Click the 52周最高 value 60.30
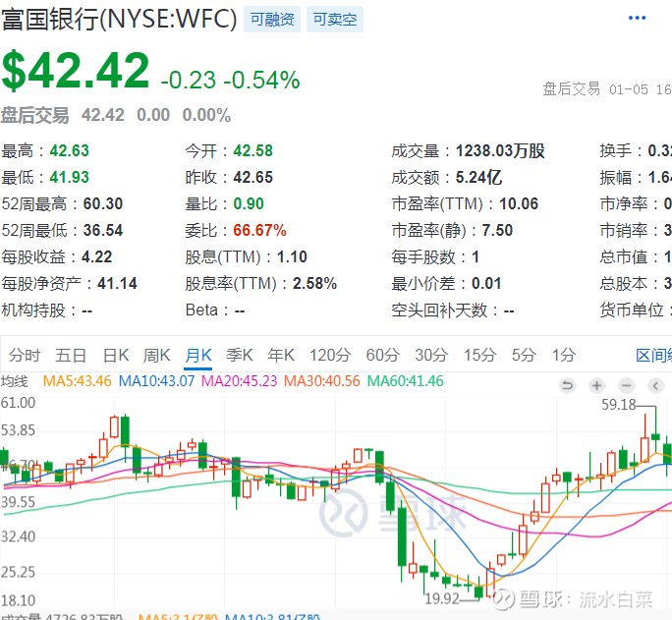The width and height of the screenshot is (672, 620). point(103,204)
